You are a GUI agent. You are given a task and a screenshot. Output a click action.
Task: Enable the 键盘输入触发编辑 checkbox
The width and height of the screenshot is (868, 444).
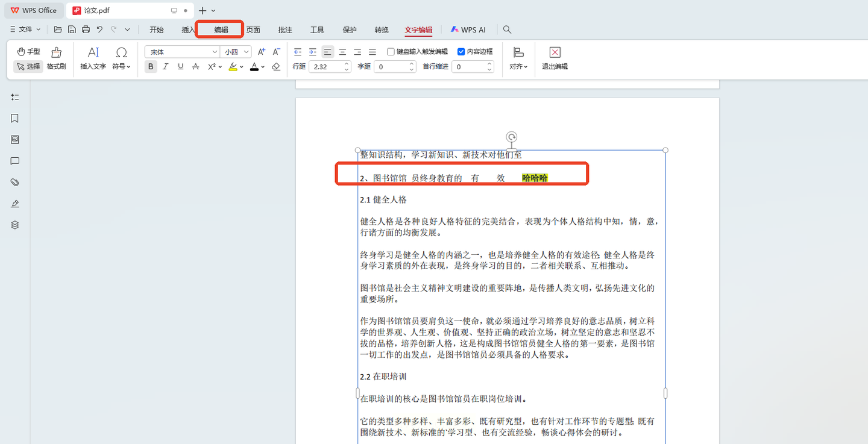[x=391, y=52]
